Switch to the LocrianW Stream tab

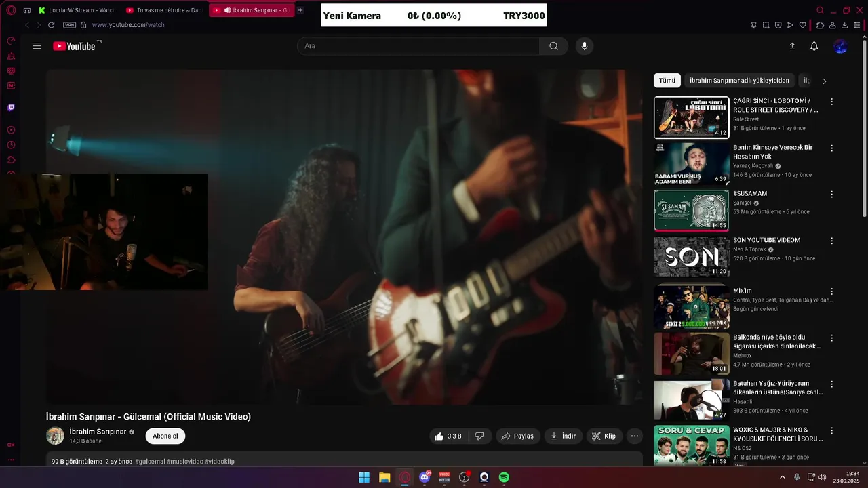[76, 10]
